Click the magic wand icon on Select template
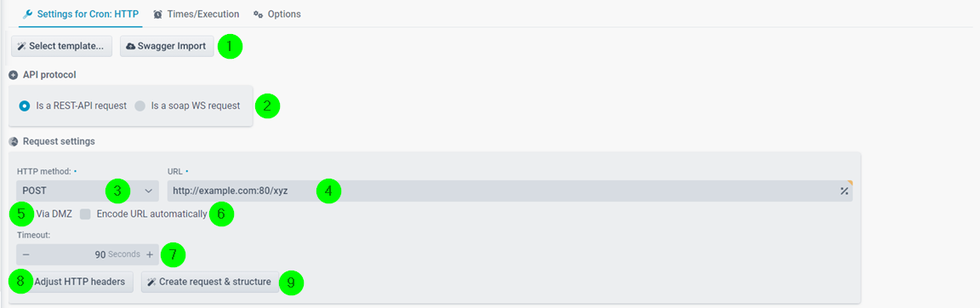Viewport: 980px width, 308px height. 21,46
